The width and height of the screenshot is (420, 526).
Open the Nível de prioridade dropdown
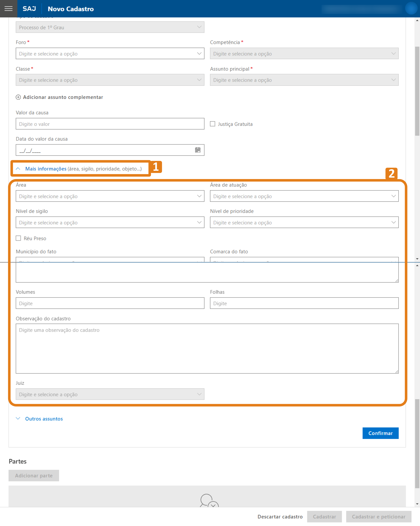[x=304, y=222]
